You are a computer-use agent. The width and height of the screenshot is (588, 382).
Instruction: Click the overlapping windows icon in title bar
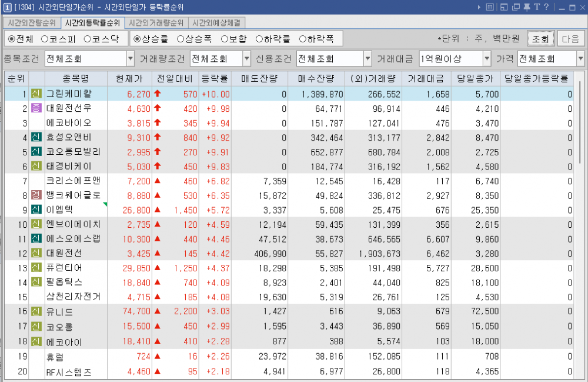pos(516,7)
